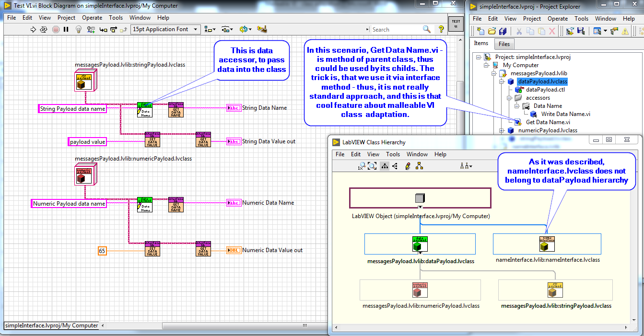Open Operate menu in Test VI window
This screenshot has width=644, height=336.
(x=92, y=18)
